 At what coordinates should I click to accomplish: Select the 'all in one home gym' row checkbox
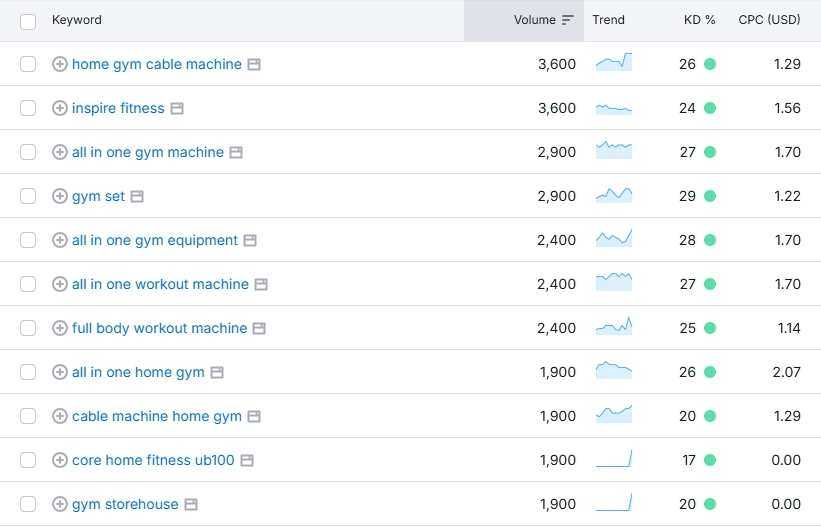tap(28, 372)
